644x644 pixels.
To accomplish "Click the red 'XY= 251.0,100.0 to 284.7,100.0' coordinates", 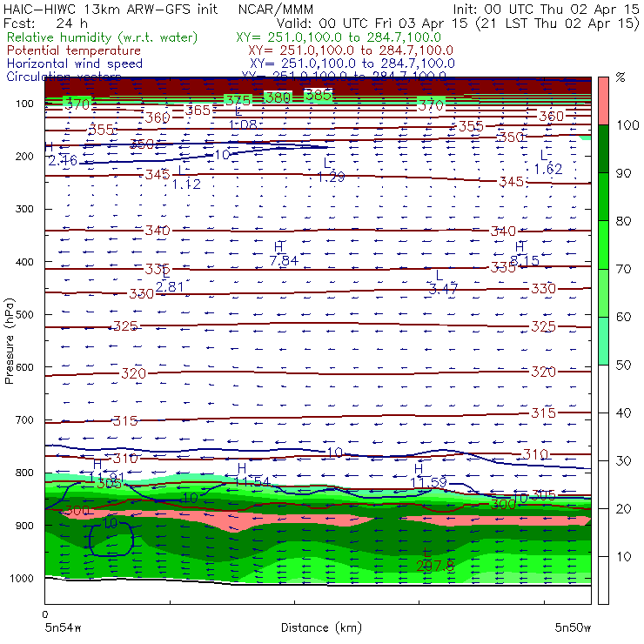I will click(x=351, y=50).
